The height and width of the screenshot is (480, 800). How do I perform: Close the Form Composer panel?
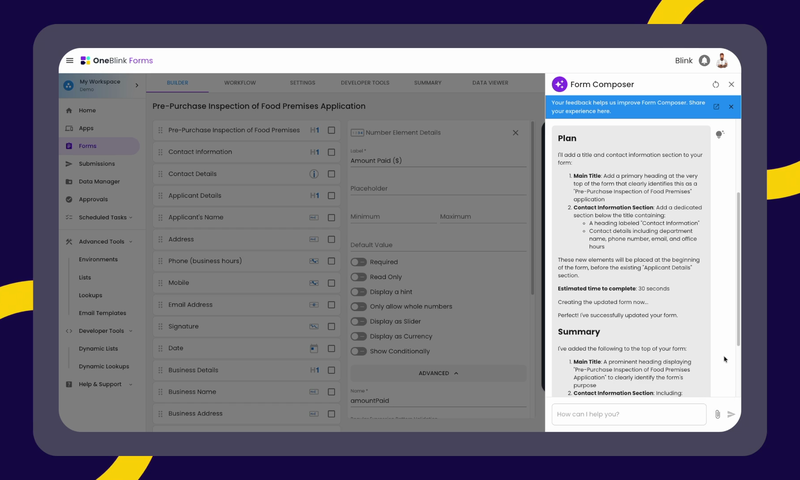coord(731,84)
